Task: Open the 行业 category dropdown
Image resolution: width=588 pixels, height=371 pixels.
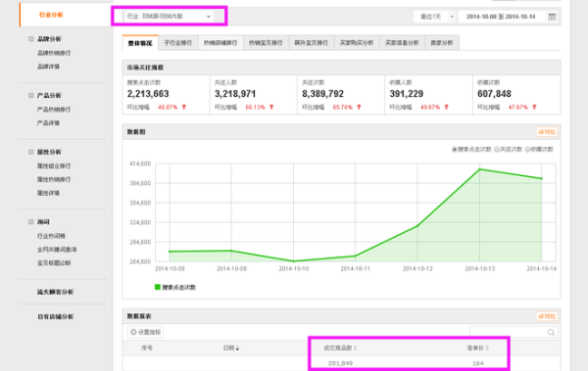Action: tap(169, 17)
